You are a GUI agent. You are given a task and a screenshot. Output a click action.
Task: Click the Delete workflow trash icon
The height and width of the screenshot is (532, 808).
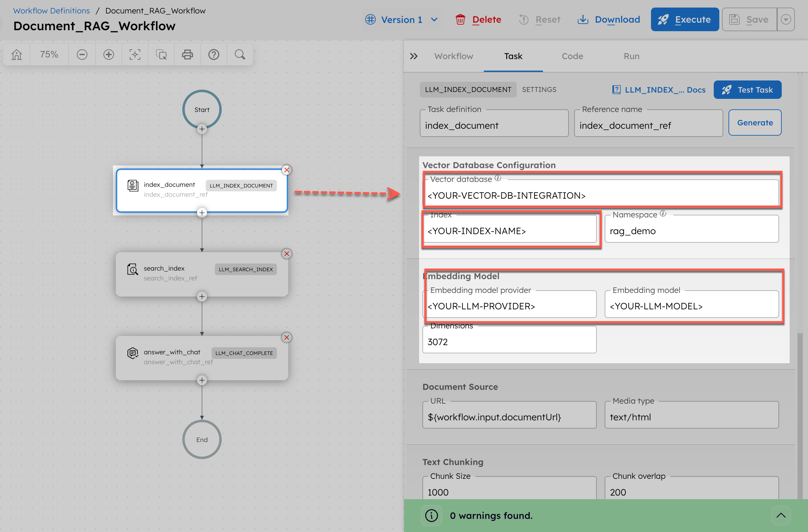460,19
